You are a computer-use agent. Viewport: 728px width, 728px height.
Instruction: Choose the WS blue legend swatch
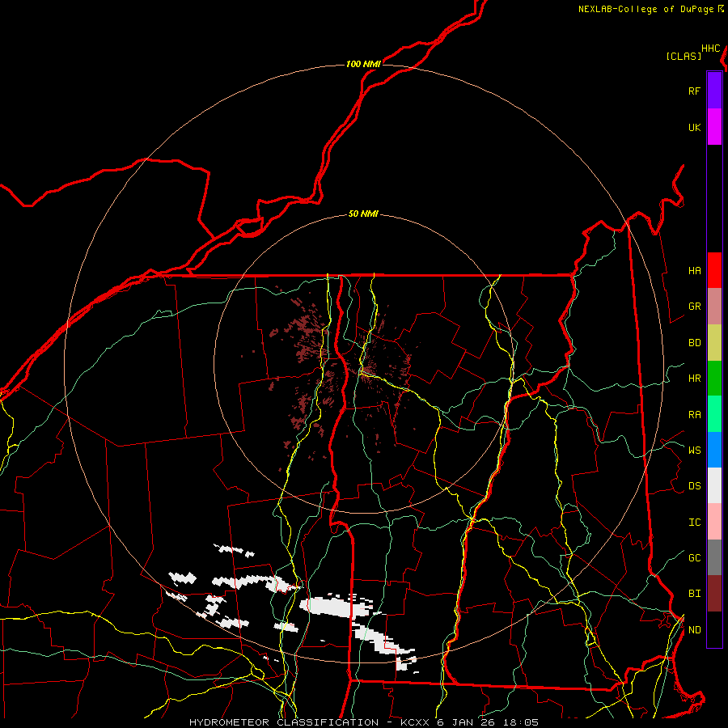click(714, 450)
